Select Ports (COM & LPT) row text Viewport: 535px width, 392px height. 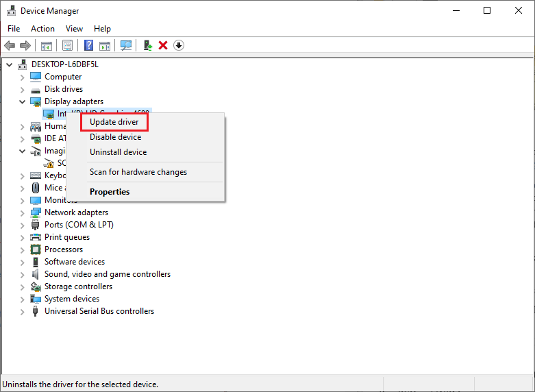(x=79, y=225)
